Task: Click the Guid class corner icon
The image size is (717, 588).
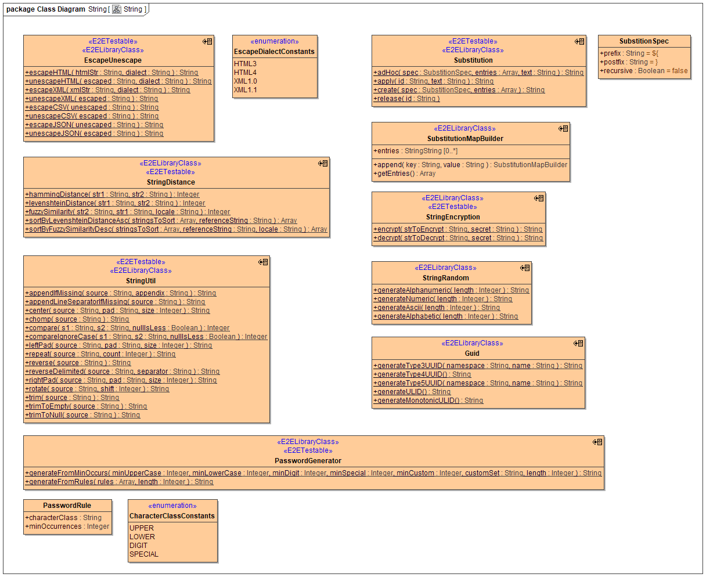Action: pyautogui.click(x=578, y=344)
